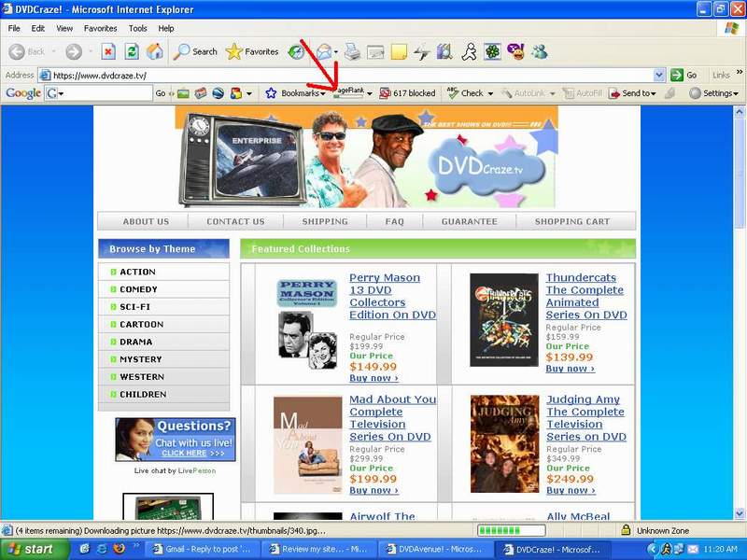The image size is (747, 560).
Task: Click the Google toolbar Bookmarks star
Action: tap(271, 93)
